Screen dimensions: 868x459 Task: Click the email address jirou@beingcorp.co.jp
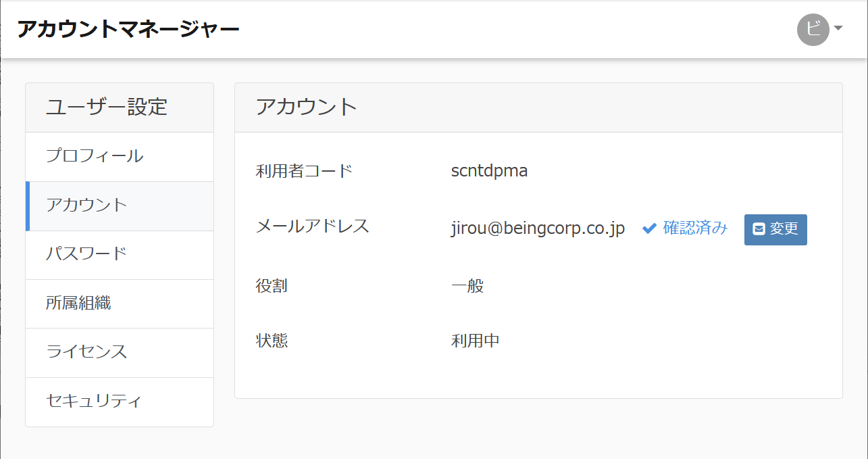pyautogui.click(x=538, y=228)
